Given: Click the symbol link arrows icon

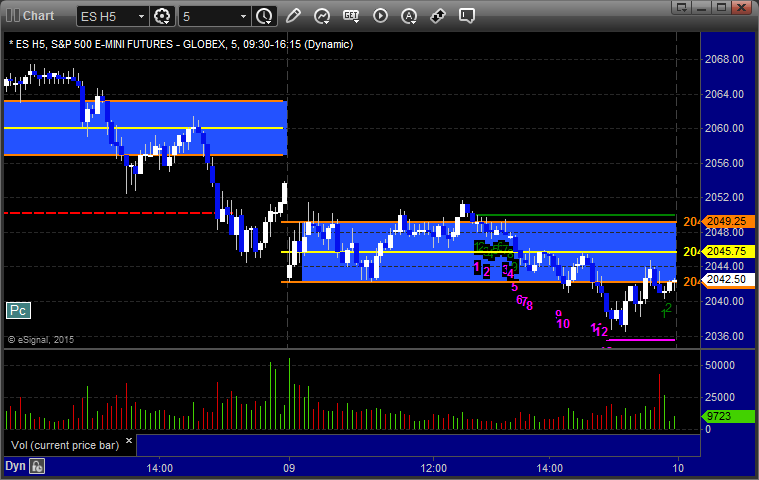Looking at the screenshot, I should pos(438,16).
